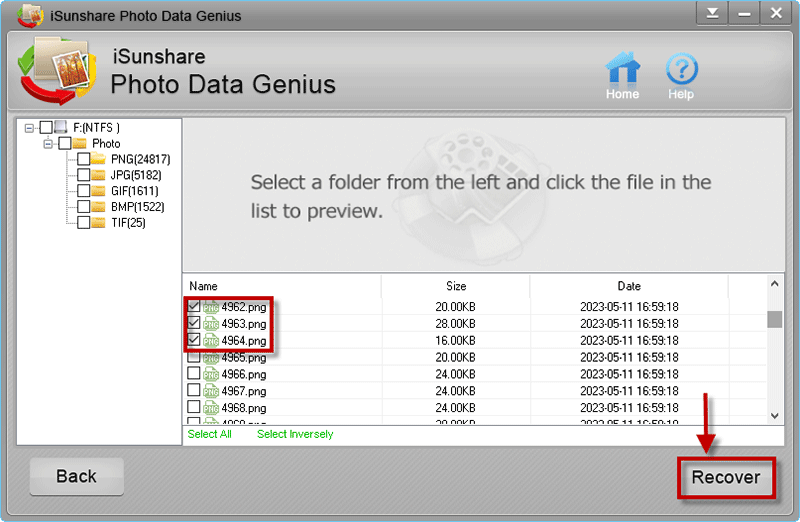Click the PNG file icon of 4968.png
Viewport: 800px width, 522px height.
[x=211, y=408]
